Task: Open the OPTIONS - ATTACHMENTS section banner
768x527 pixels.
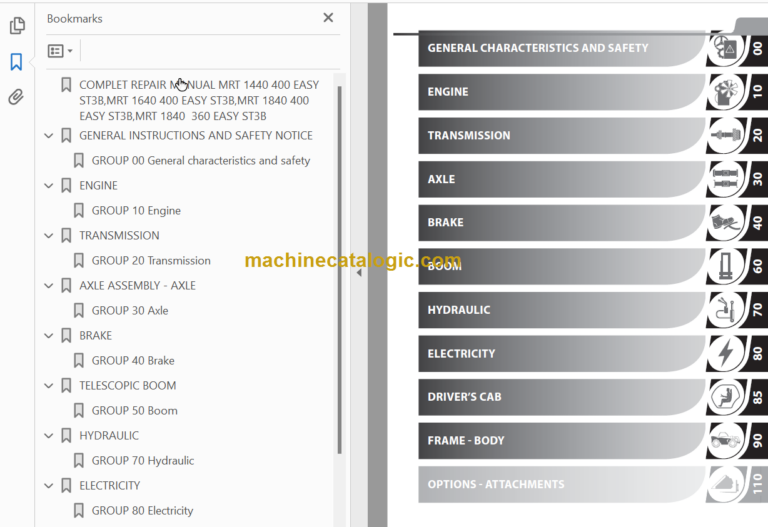Action: [x=562, y=484]
